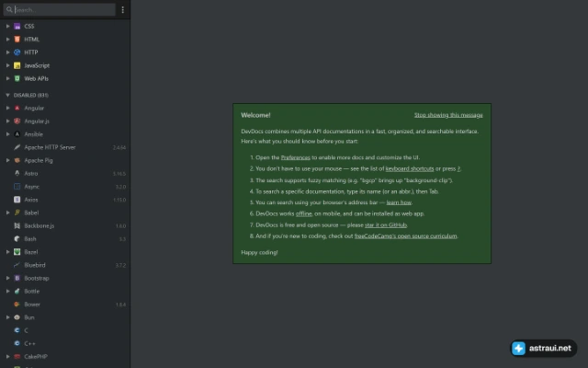Focus the Search input field
The image size is (588, 368).
click(x=59, y=10)
